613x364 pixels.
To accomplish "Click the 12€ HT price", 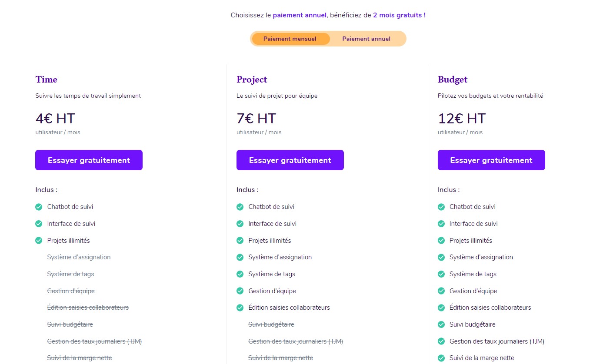I will tap(462, 119).
